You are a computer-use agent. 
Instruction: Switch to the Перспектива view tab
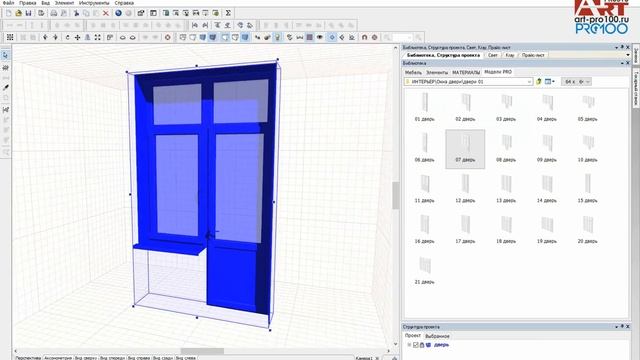pyautogui.click(x=28, y=358)
